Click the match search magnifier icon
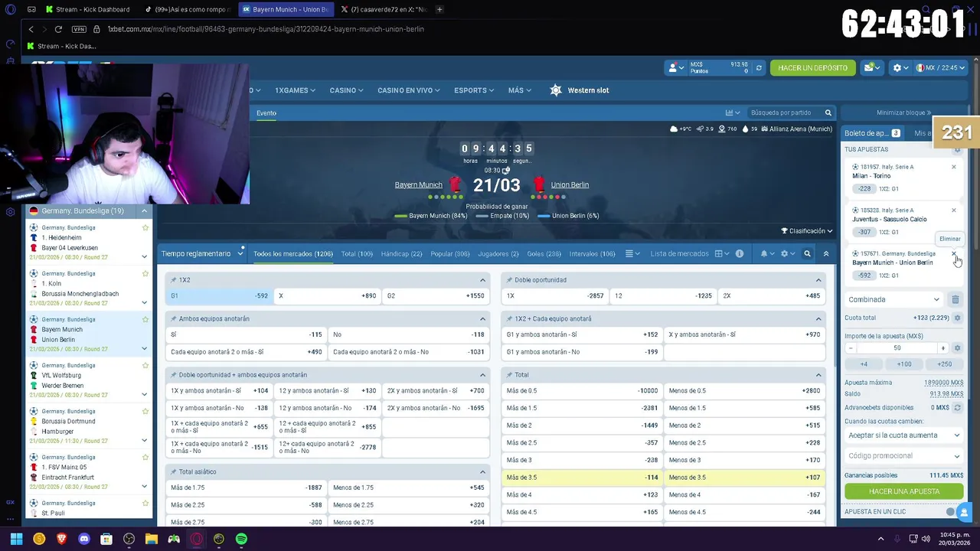The image size is (980, 551). 828,112
